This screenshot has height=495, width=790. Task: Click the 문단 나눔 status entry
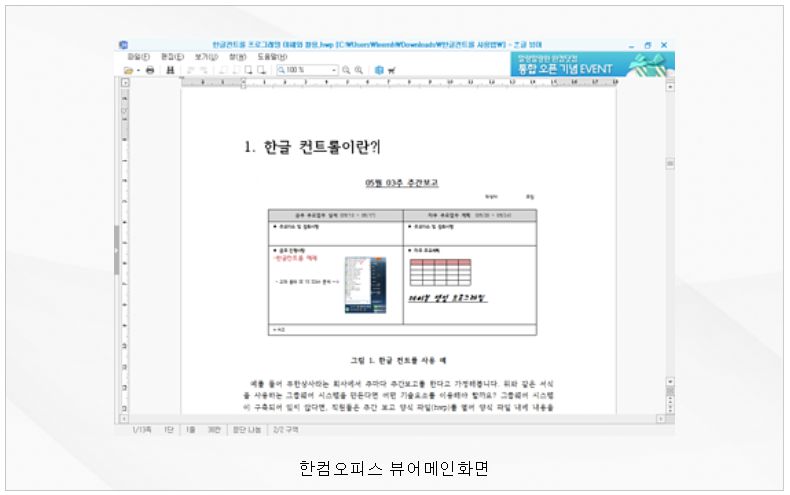coord(246,430)
